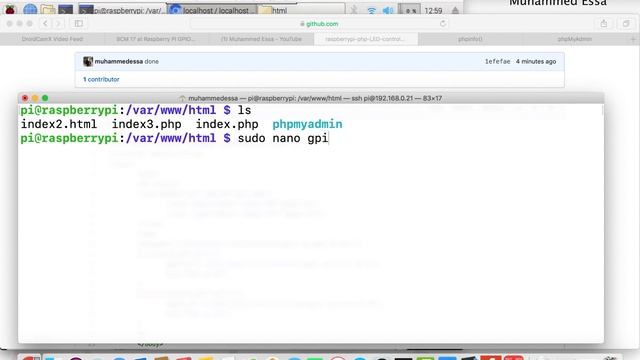Launch the terminal icon in the top panel
This screenshot has height=360, width=640.
click(65, 10)
